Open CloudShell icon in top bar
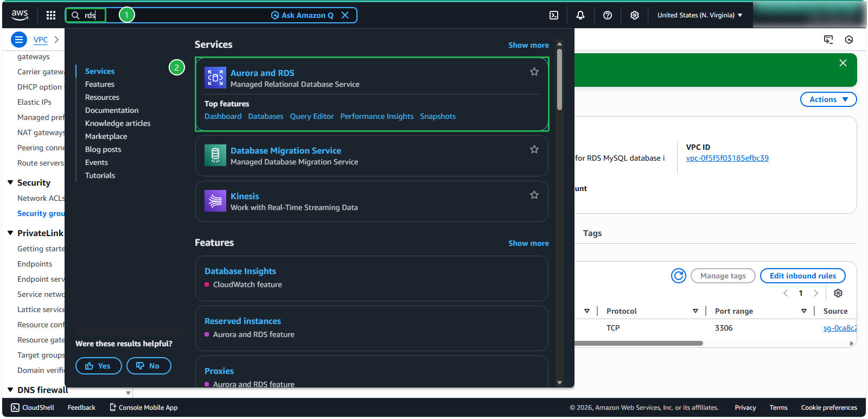 click(554, 15)
